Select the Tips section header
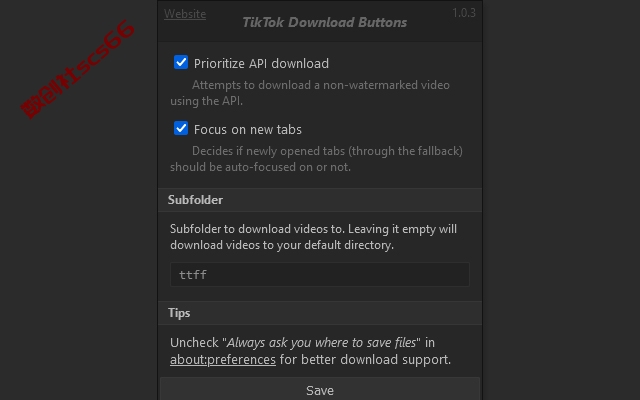 click(x=320, y=313)
